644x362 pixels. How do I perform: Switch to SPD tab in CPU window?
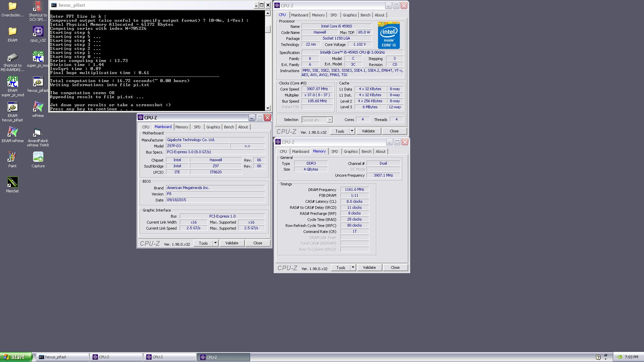pyautogui.click(x=333, y=15)
